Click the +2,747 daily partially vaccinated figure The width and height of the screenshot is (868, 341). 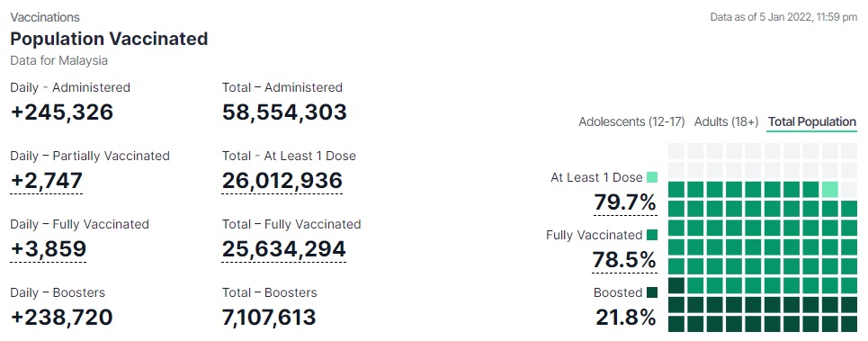[47, 181]
